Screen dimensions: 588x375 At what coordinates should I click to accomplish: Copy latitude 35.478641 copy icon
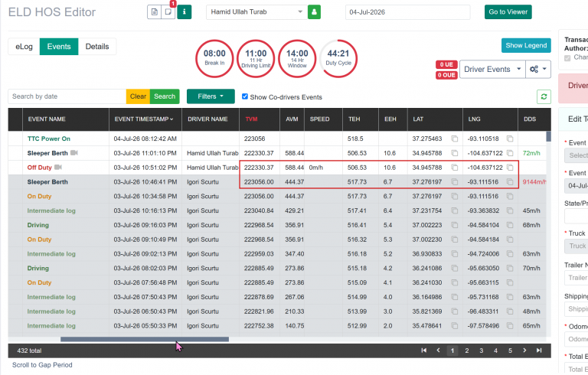point(455,326)
